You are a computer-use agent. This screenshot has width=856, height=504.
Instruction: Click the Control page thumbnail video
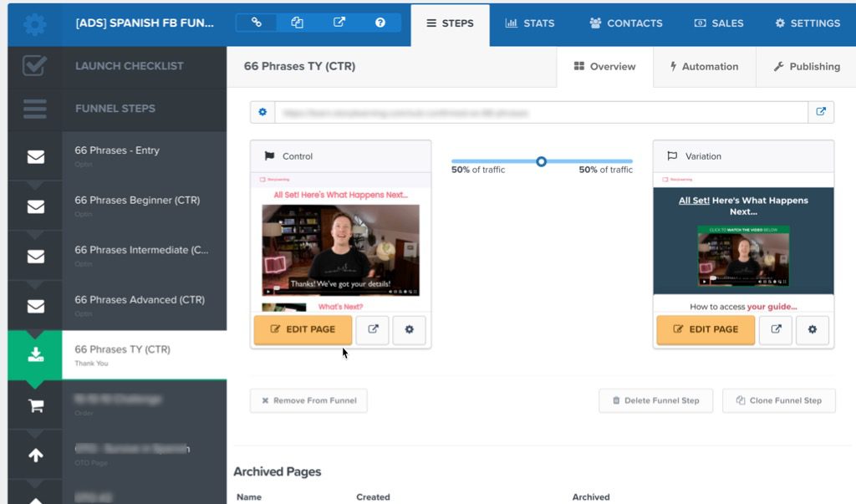point(341,250)
